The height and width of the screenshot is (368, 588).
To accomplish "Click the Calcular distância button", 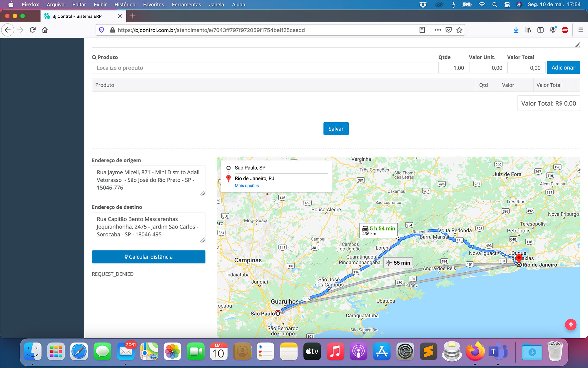I will click(x=148, y=257).
